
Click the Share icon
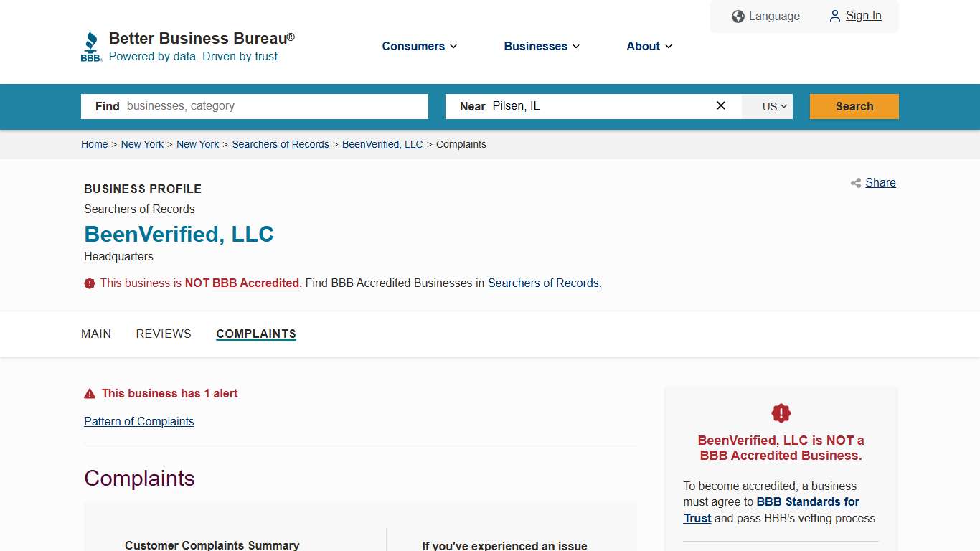click(x=854, y=183)
